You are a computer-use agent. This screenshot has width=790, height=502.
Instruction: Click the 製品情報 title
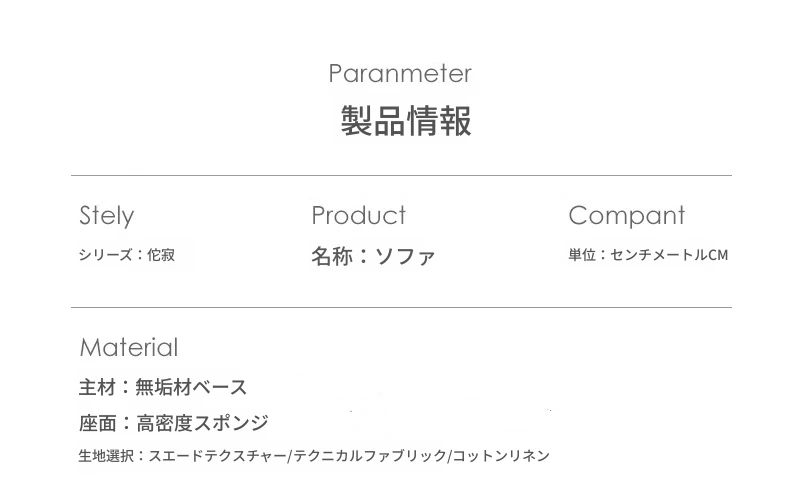405,122
